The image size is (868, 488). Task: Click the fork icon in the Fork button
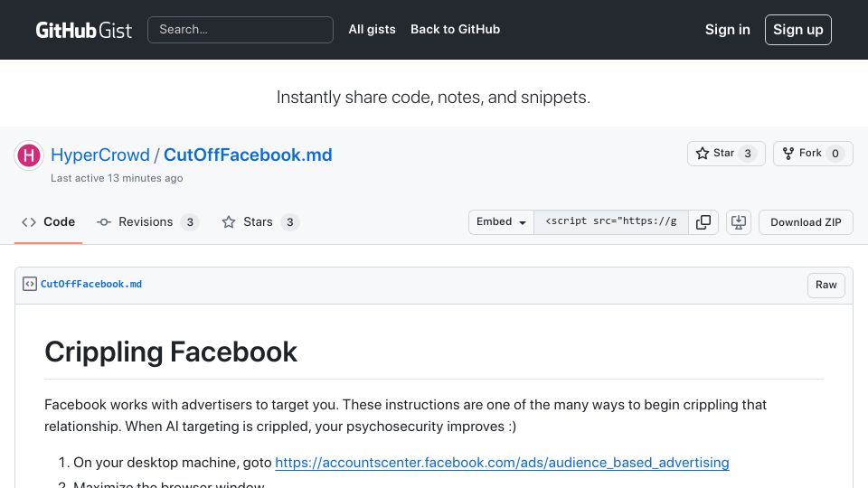pyautogui.click(x=788, y=154)
